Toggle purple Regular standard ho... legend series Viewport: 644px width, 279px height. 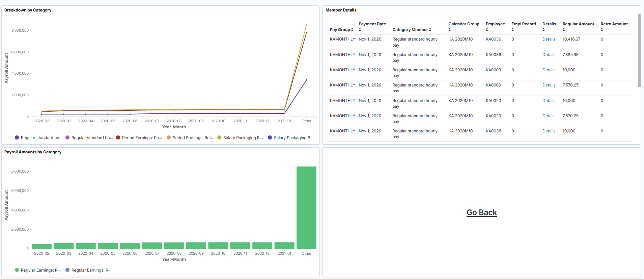(38, 138)
